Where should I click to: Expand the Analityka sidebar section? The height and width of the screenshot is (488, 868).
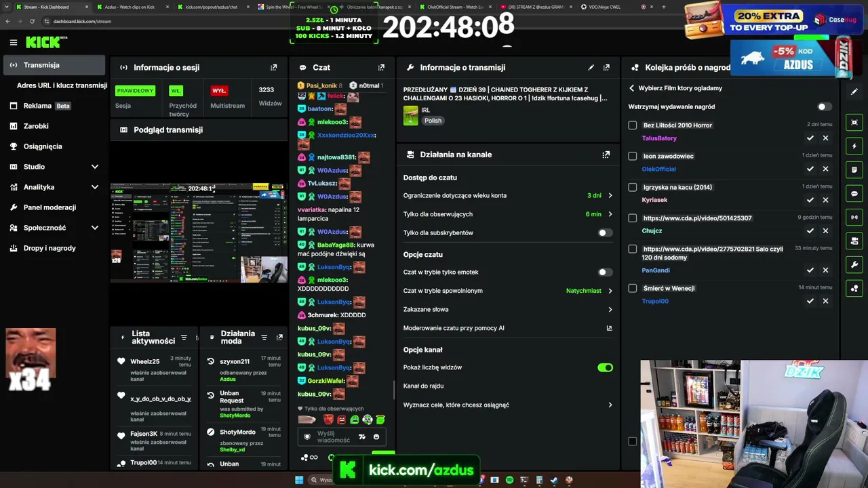click(x=54, y=187)
